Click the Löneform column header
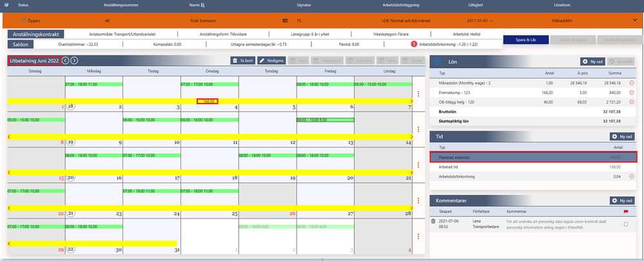This screenshot has height=261, width=644. click(x=561, y=5)
